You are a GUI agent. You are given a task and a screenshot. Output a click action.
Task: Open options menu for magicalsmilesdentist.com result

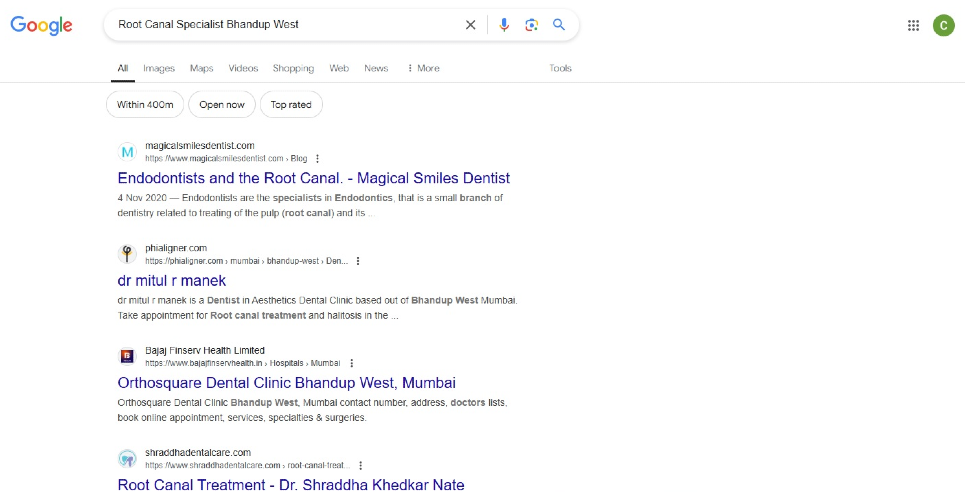[318, 159]
